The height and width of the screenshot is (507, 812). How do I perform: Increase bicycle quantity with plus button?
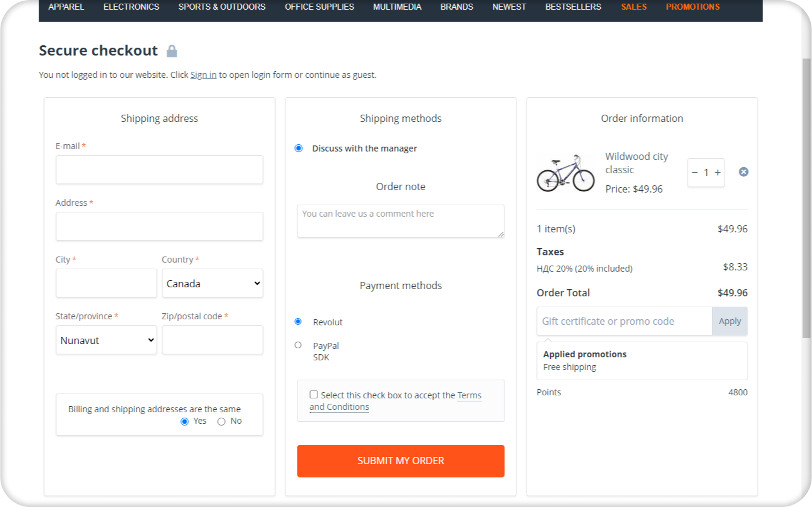pyautogui.click(x=718, y=173)
